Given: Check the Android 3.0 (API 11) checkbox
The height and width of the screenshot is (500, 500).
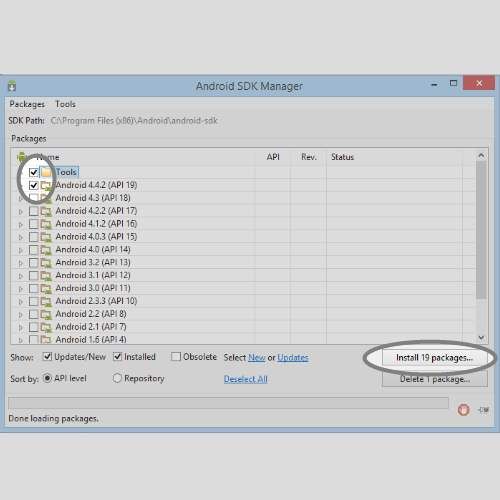Looking at the screenshot, I should tap(34, 289).
